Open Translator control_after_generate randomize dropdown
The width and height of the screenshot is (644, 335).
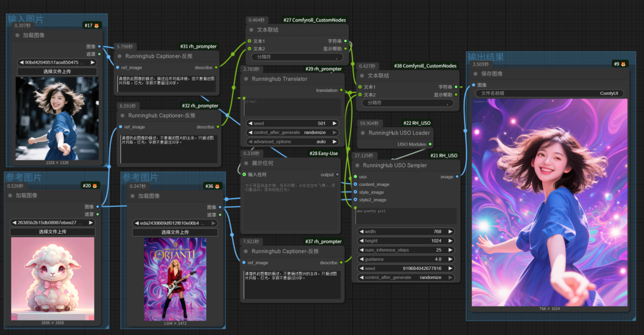tap(292, 132)
